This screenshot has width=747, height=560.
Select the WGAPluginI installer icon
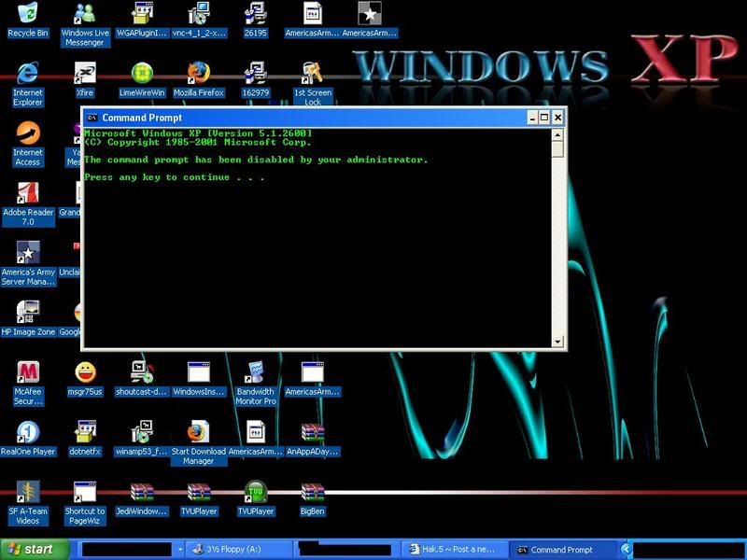click(x=142, y=20)
